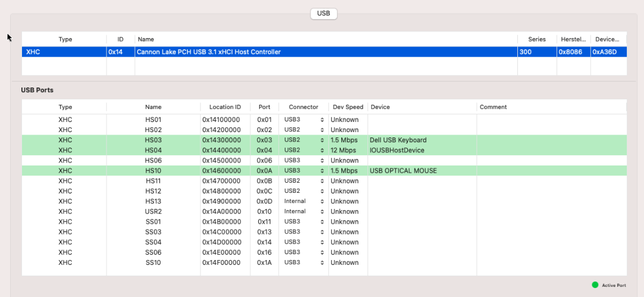
Task: Open the connector dropdown for SS10
Action: tap(304, 262)
